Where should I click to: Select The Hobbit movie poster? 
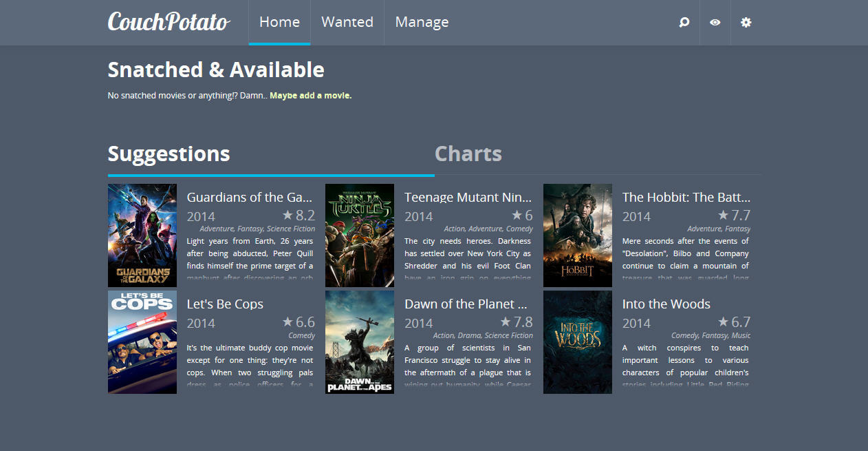click(x=578, y=235)
